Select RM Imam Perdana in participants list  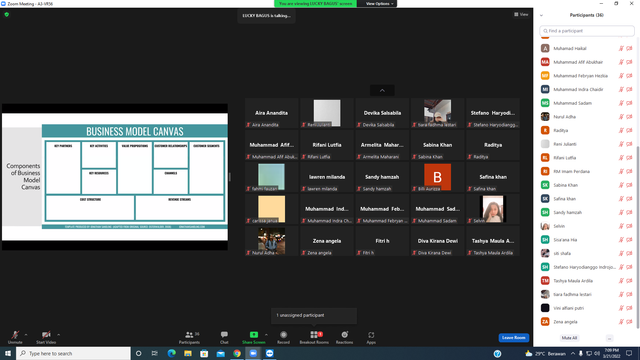point(587,171)
